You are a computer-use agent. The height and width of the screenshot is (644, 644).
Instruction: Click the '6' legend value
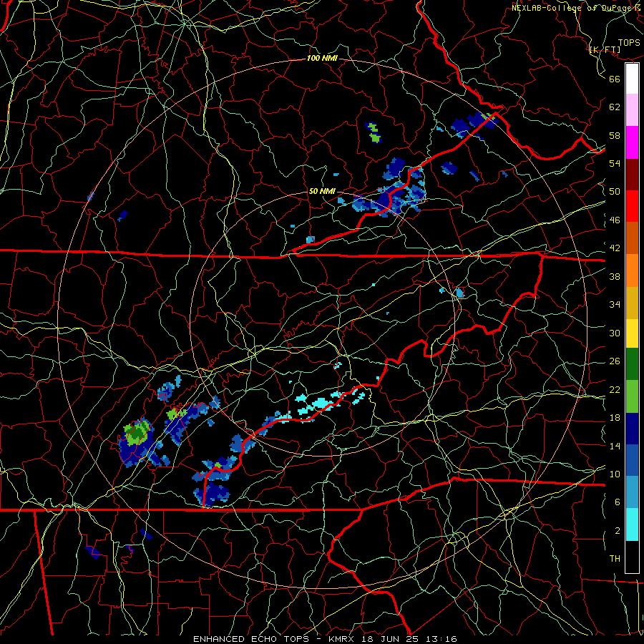(x=618, y=502)
